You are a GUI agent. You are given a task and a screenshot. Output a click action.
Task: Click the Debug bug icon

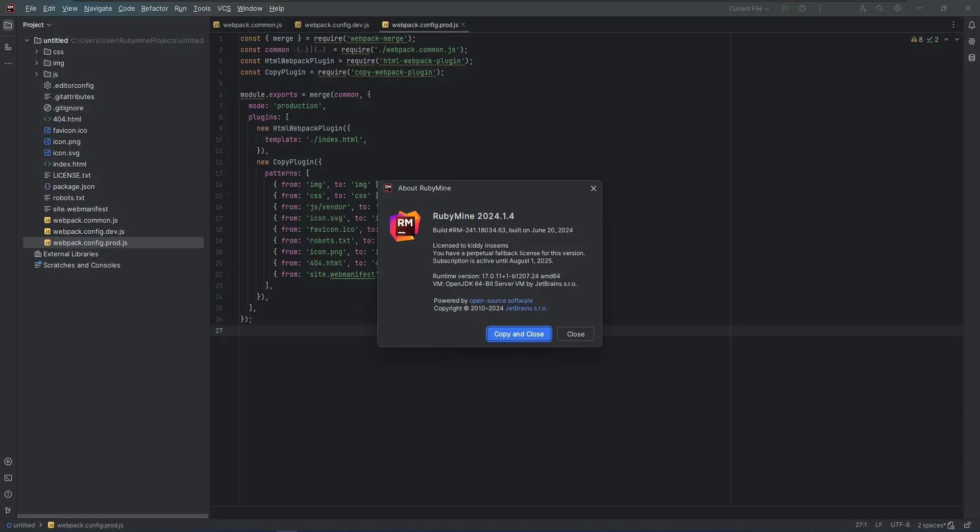pyautogui.click(x=802, y=8)
